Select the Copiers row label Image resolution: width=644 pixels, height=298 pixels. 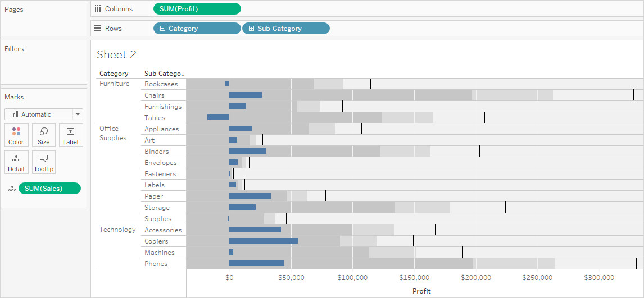156,241
